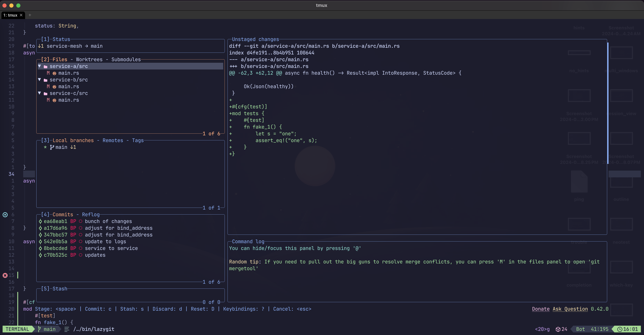Click the clock icon in the bottom-right statusline
This screenshot has height=335, width=644.
[x=620, y=329]
